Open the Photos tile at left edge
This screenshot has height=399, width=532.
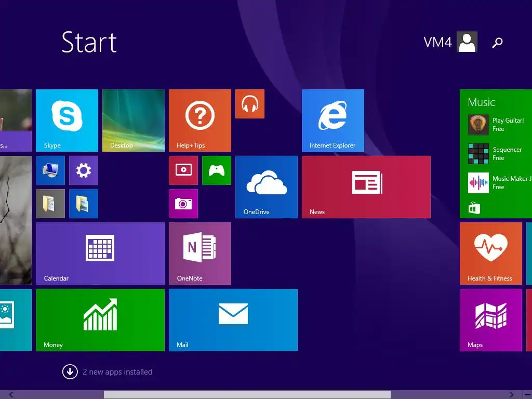pos(16,320)
